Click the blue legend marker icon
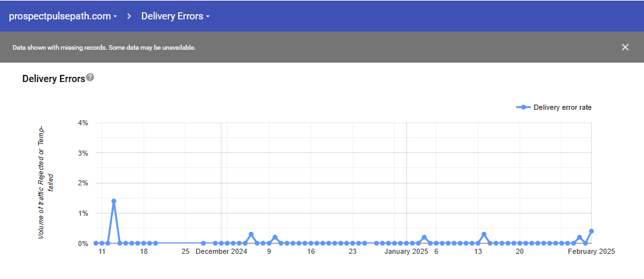Viewport: 644px width, 279px height. 523,107
